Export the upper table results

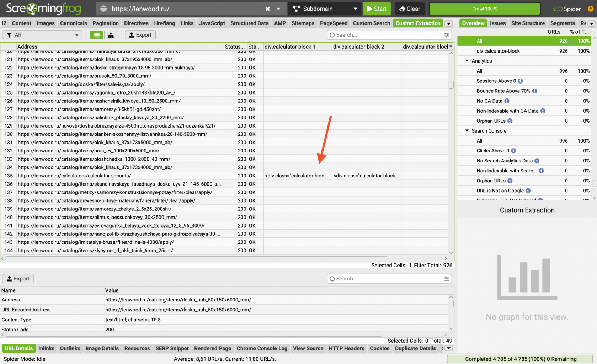tap(140, 35)
